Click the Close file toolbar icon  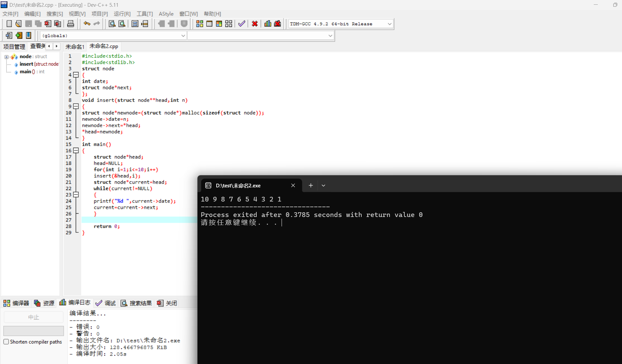pos(48,24)
